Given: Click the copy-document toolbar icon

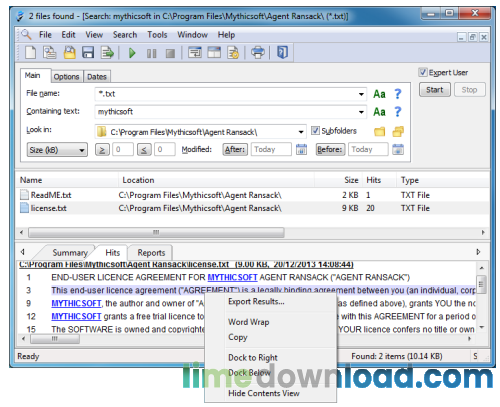Looking at the screenshot, I should click(50, 53).
